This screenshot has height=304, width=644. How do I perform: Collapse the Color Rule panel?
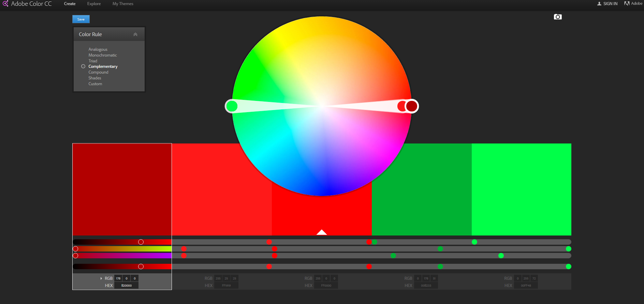pos(135,34)
